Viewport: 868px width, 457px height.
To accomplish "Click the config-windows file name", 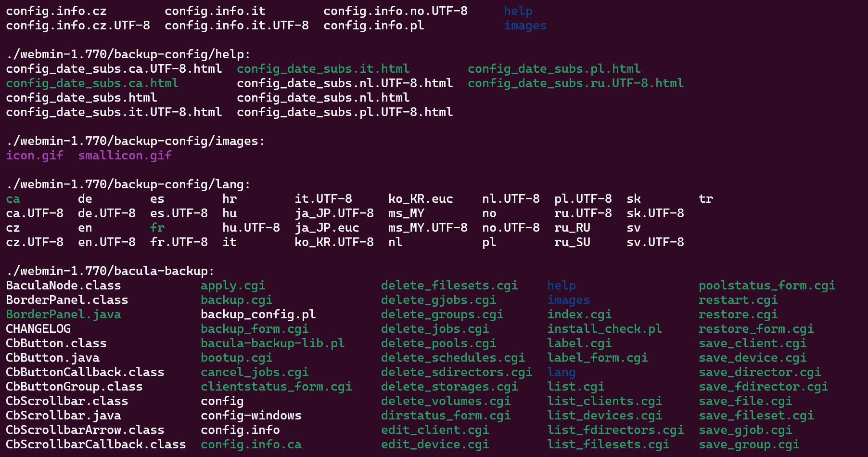I will click(251, 416).
